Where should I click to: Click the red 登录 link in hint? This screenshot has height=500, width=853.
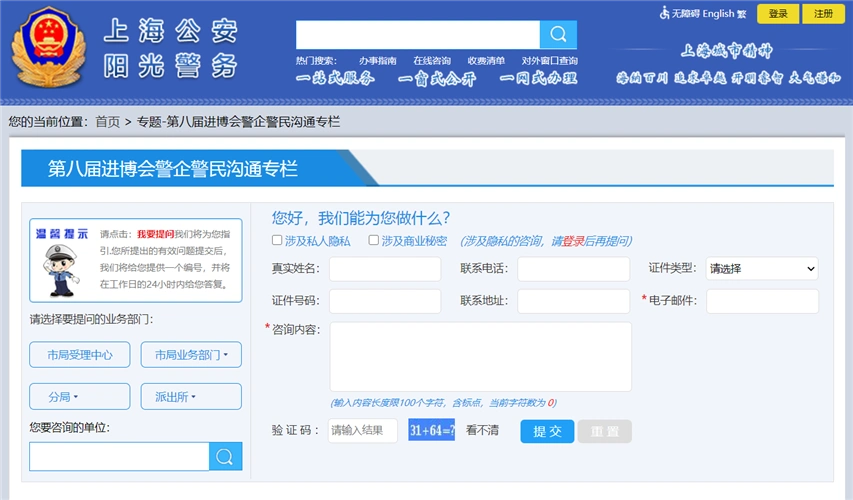[573, 241]
